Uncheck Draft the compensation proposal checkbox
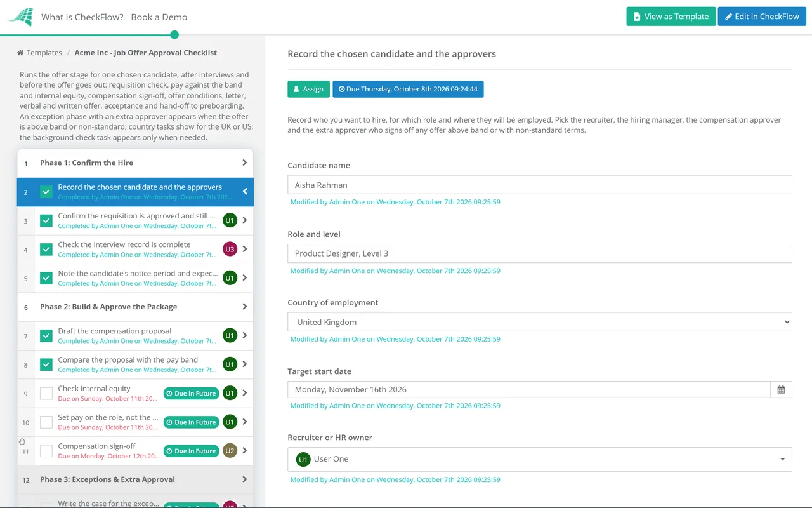The image size is (812, 508). point(46,335)
